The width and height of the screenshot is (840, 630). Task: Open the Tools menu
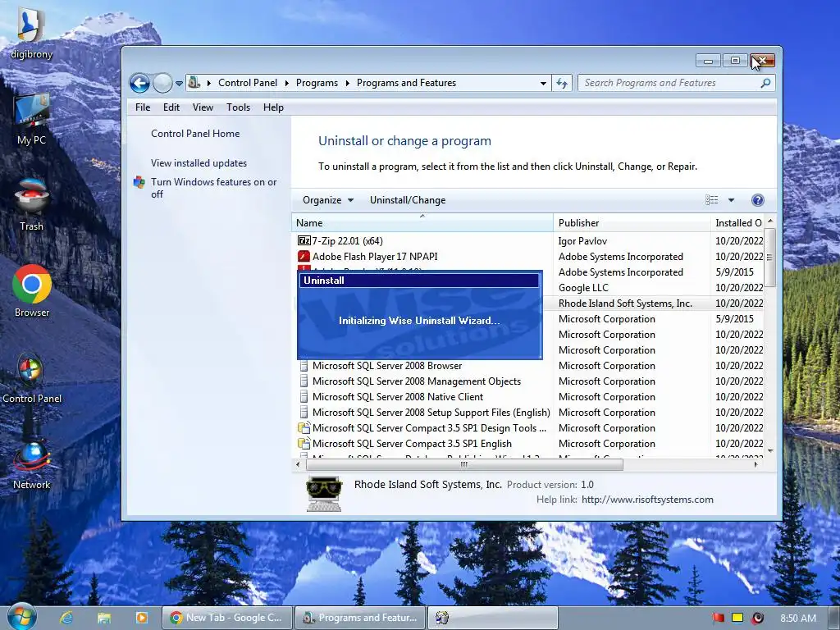(238, 107)
